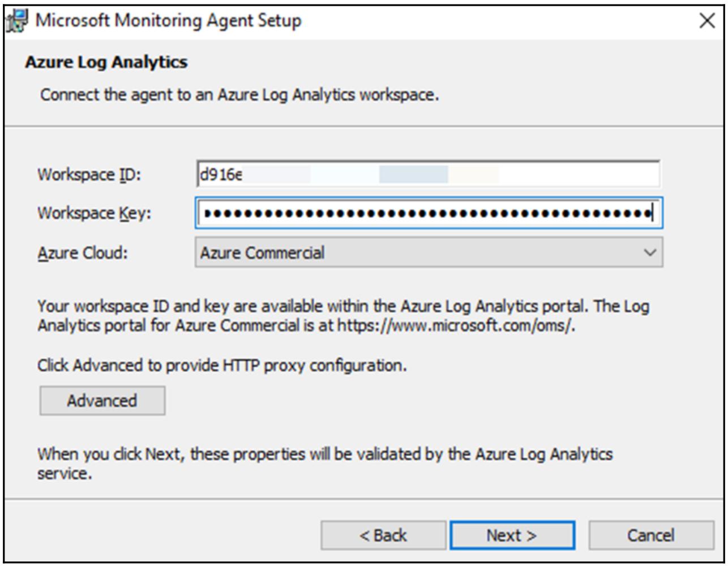Viewport: 728px width, 567px height.
Task: Click the Workspace ID label
Action: [89, 175]
